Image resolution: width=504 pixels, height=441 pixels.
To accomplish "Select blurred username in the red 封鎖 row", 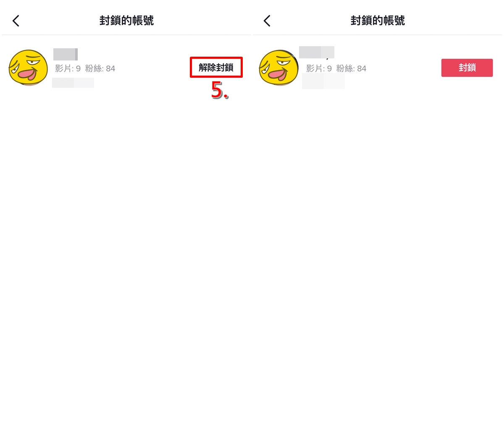I will point(317,52).
